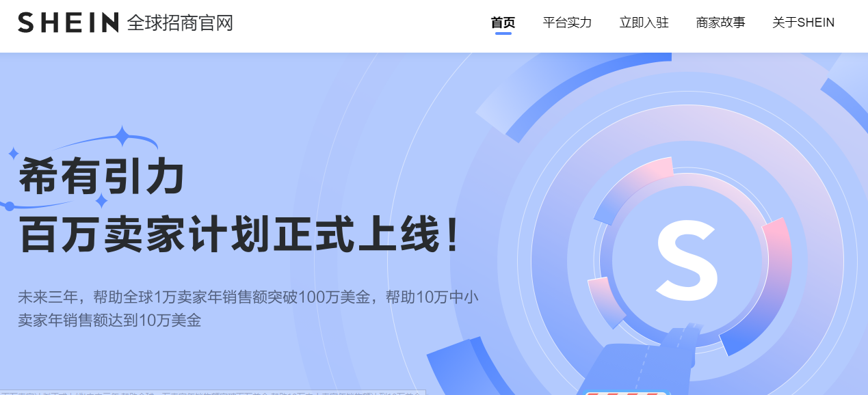868x395 pixels.
Task: Open the 商家故事 page
Action: click(x=720, y=23)
